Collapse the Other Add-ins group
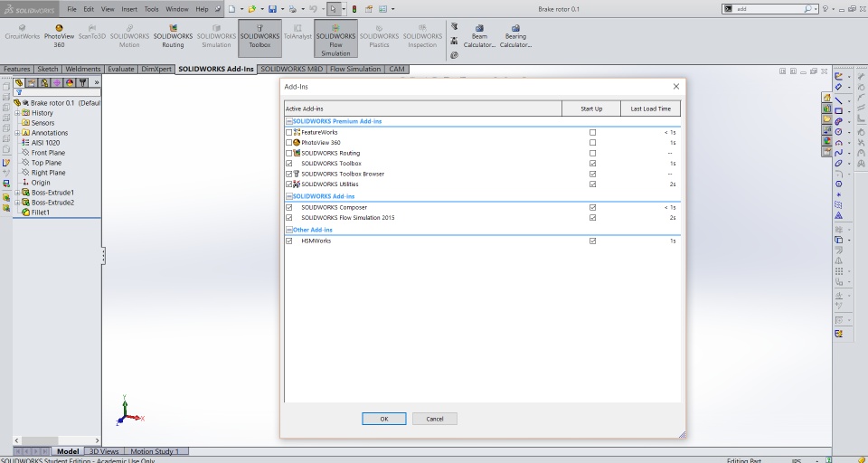The width and height of the screenshot is (868, 463). pos(289,230)
